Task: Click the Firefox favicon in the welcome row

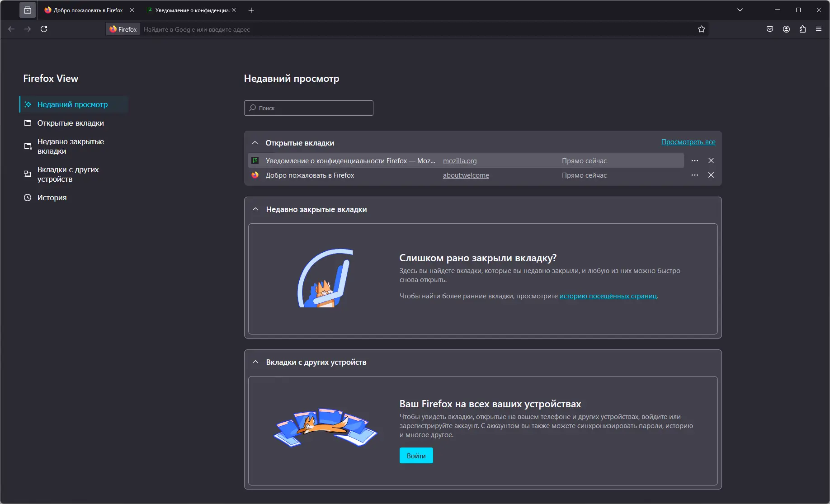Action: coord(255,175)
